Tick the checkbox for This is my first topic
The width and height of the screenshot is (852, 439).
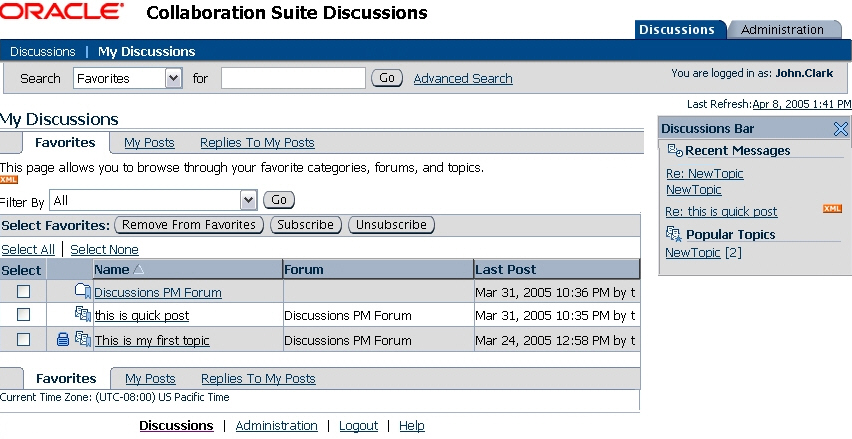[24, 340]
